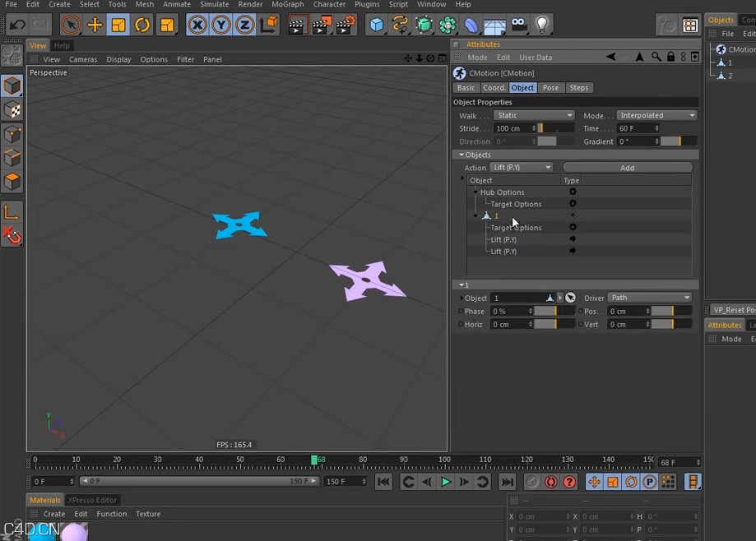Open the Render Settings icon

click(x=343, y=25)
